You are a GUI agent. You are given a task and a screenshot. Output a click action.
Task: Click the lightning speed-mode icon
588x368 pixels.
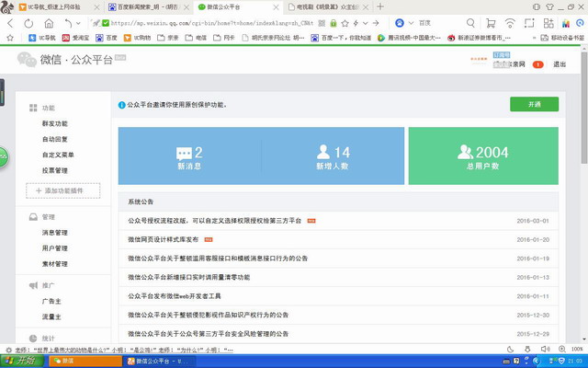click(356, 23)
